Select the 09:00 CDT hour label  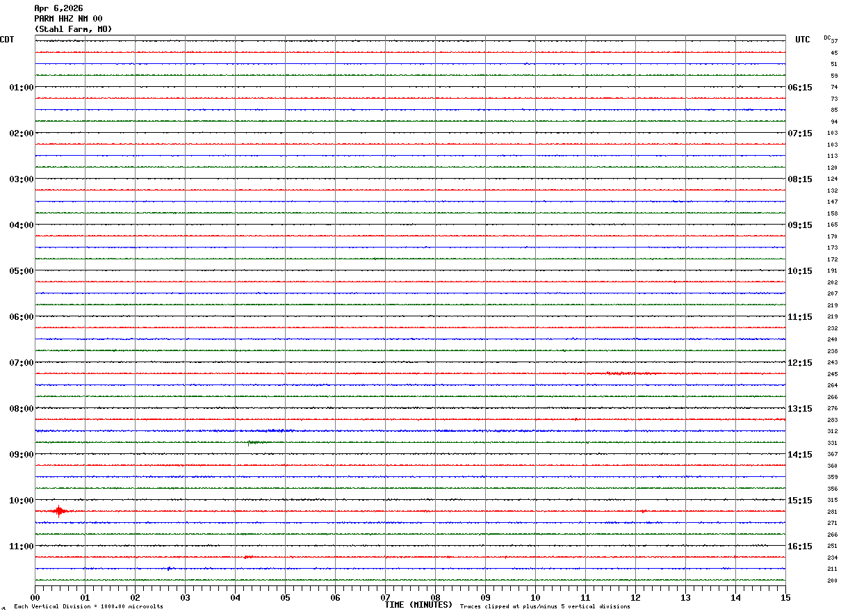22,455
